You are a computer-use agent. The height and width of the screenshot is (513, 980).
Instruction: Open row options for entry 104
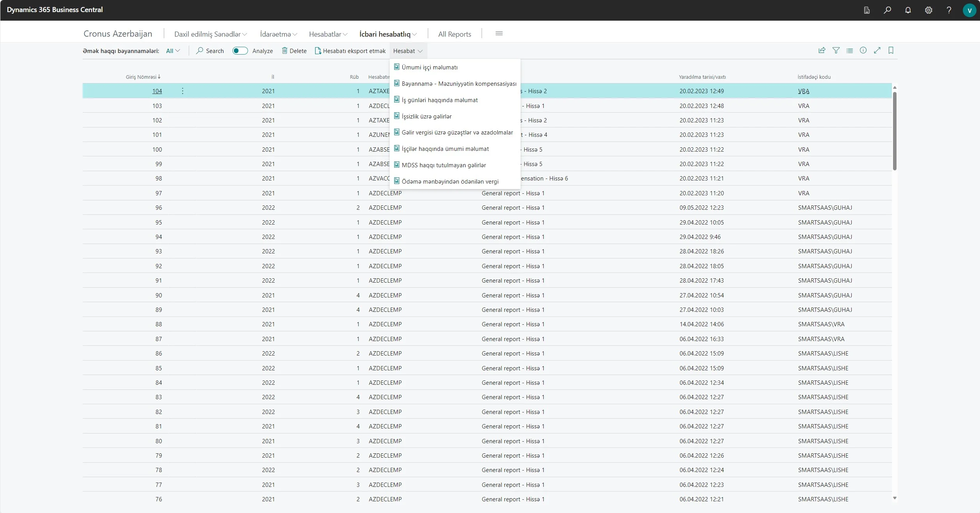point(183,91)
